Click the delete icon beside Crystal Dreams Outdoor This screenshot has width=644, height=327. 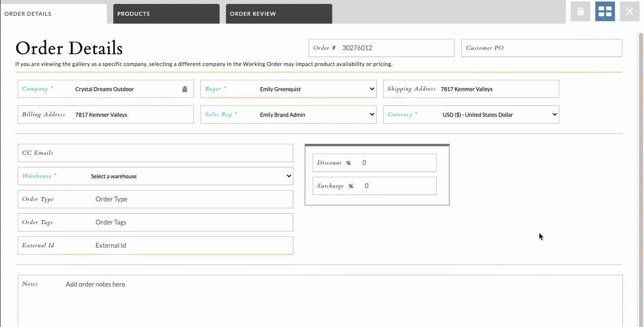click(185, 89)
